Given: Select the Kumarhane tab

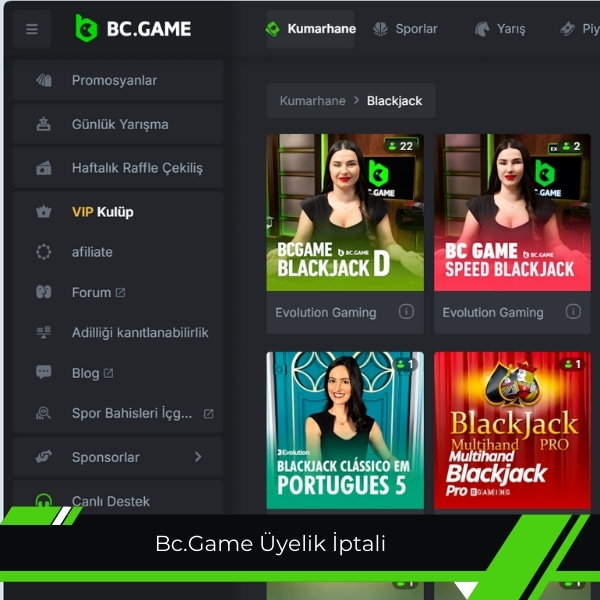Looking at the screenshot, I should (310, 29).
